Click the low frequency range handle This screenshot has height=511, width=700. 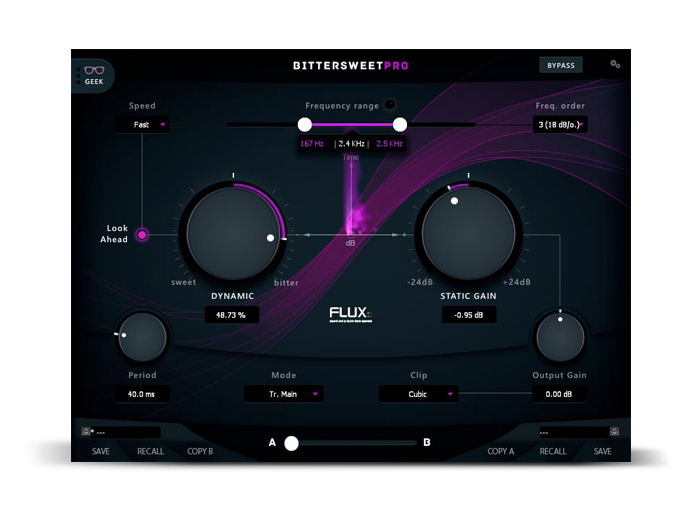click(x=304, y=125)
